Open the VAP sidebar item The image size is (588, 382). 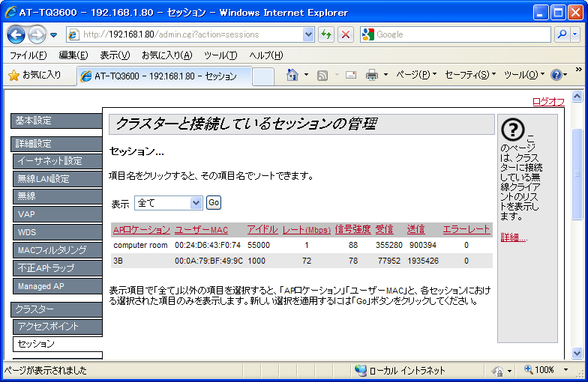(57, 214)
